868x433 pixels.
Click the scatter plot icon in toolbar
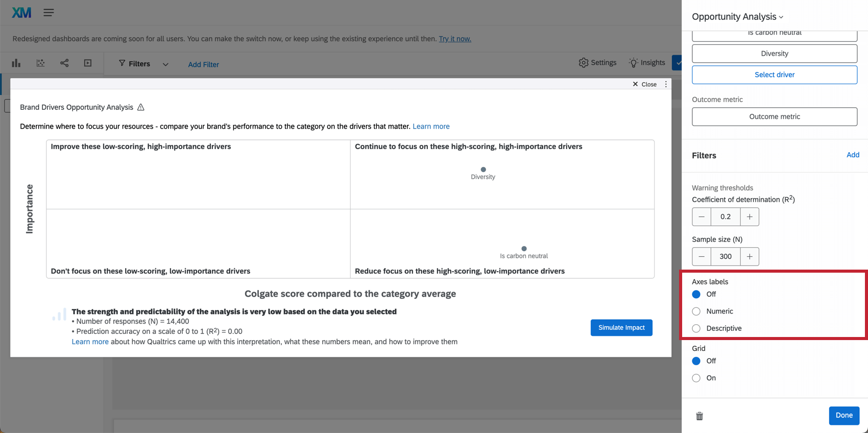40,63
